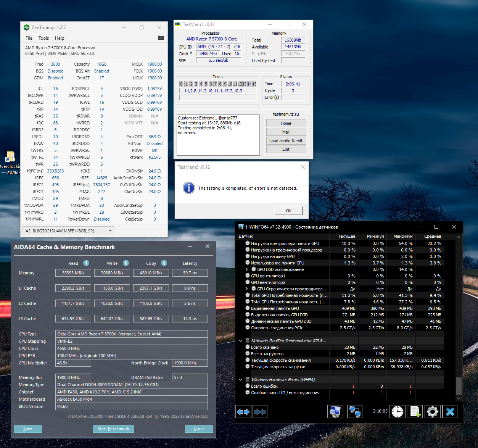Click sensor icon of Нагрузка на шину GPU row
The width and height of the screenshot is (478, 448).
point(248,256)
